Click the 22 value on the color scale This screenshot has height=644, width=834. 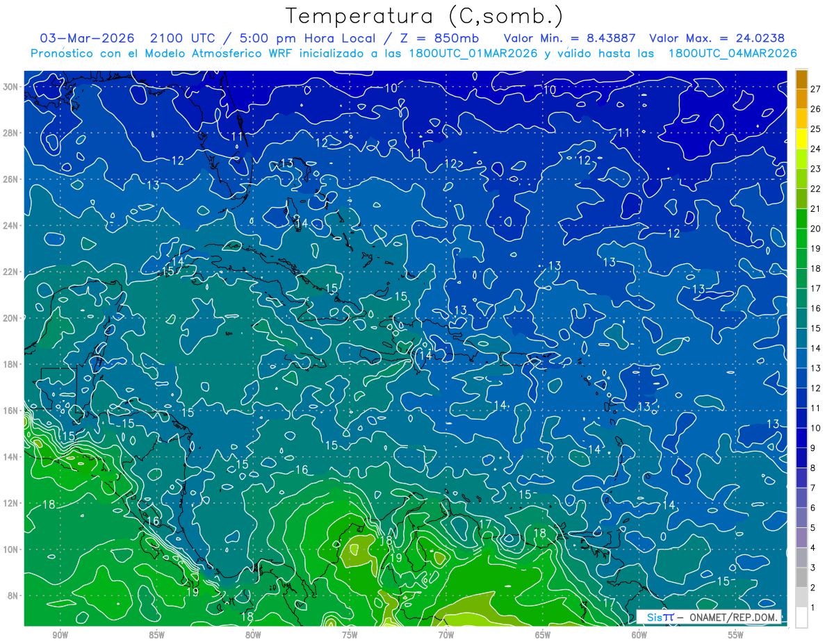(x=816, y=188)
